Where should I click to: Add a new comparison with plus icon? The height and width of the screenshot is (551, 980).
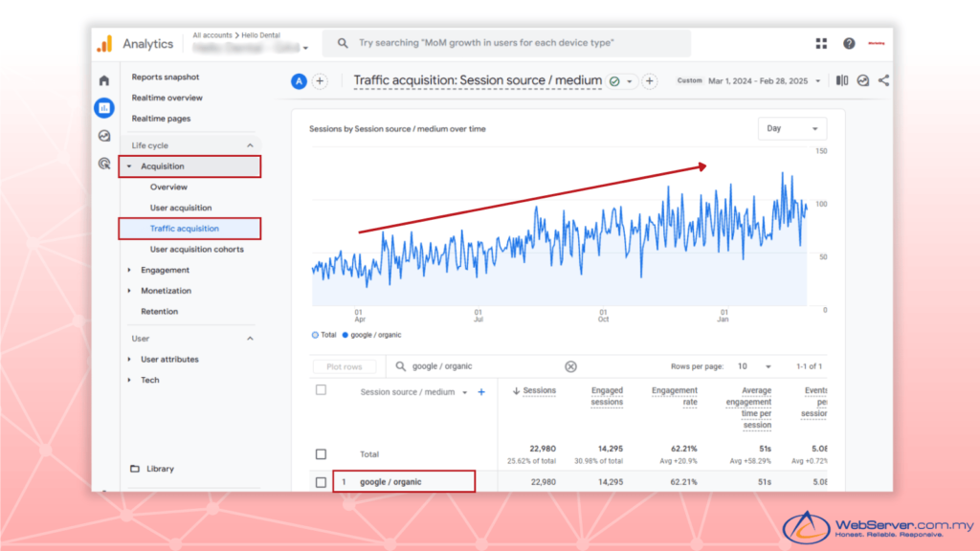tap(320, 81)
